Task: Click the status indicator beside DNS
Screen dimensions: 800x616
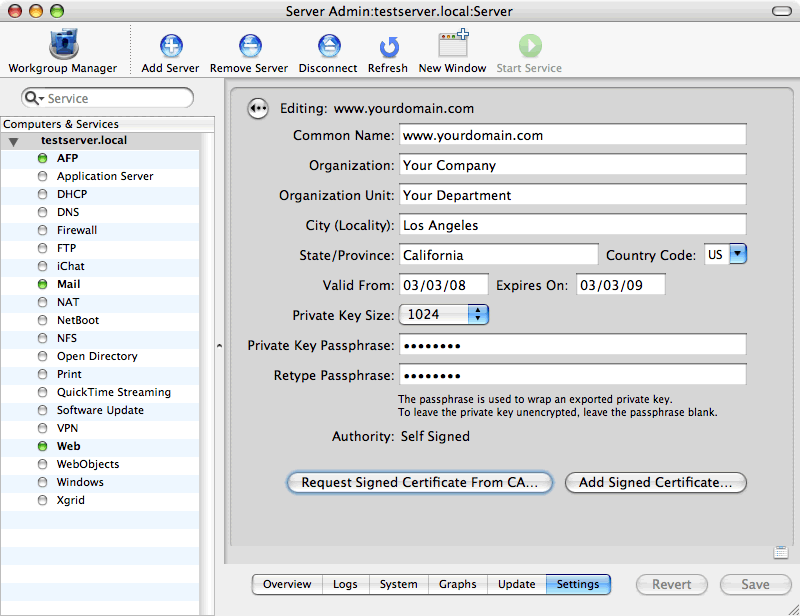Action: (43, 212)
